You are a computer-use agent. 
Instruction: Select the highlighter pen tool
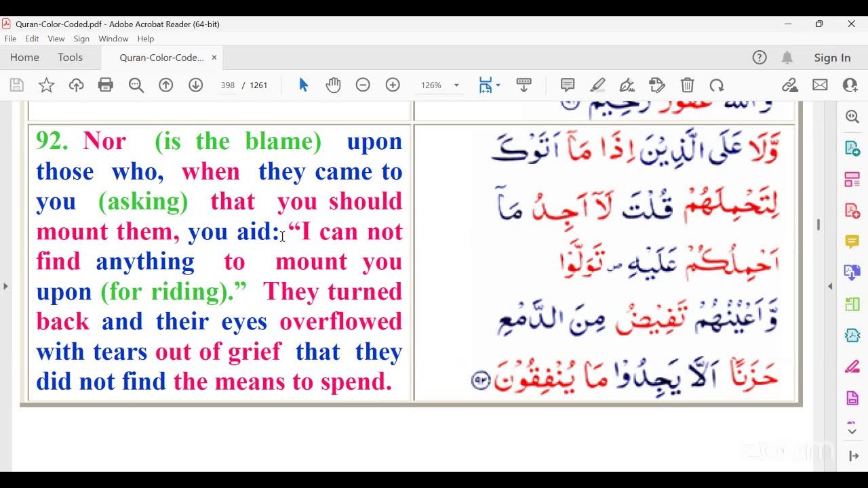pyautogui.click(x=597, y=85)
